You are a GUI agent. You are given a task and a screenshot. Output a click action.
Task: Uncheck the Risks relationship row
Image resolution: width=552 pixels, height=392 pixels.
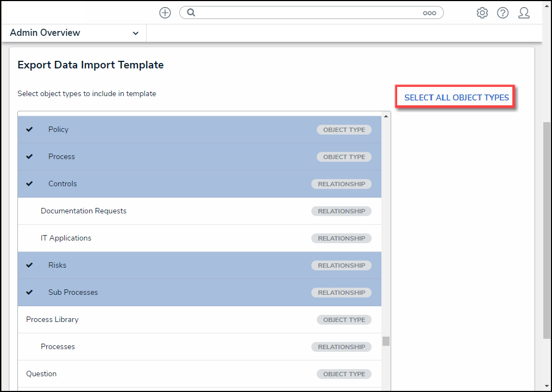point(199,265)
